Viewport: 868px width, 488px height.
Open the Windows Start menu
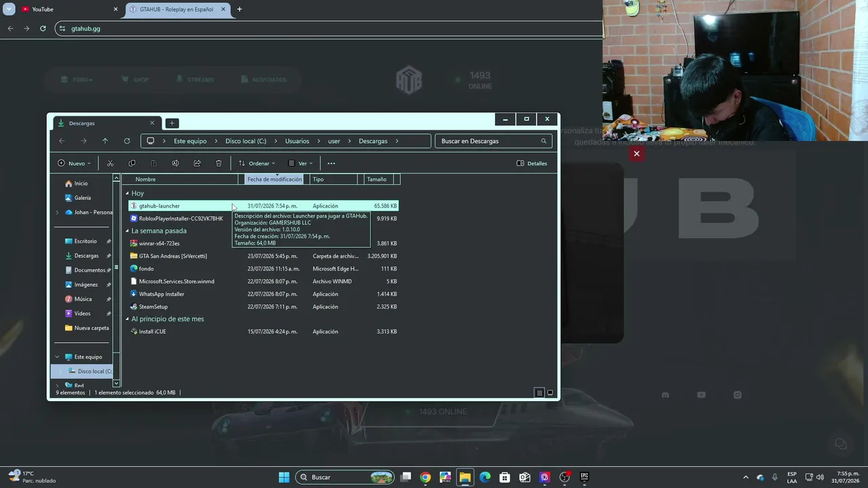click(284, 477)
